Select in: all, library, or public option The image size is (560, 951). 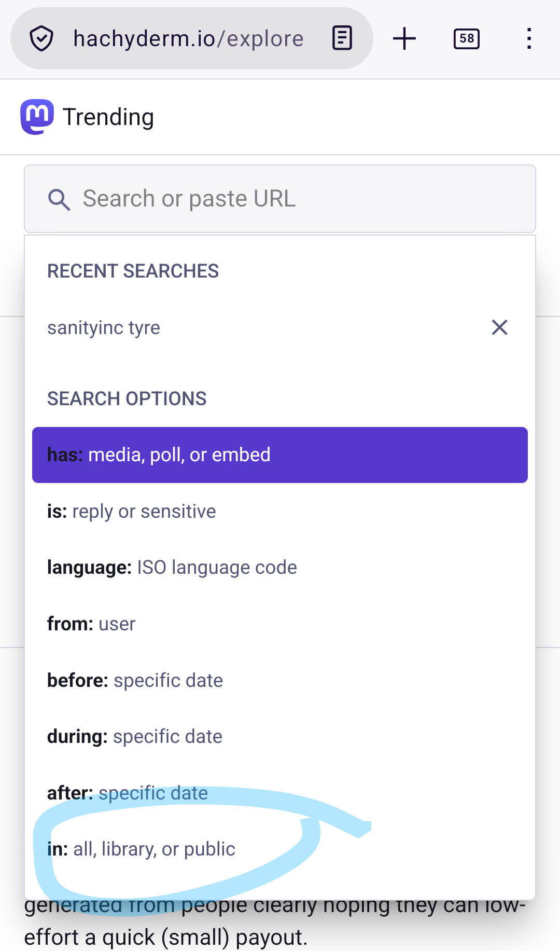(x=280, y=849)
